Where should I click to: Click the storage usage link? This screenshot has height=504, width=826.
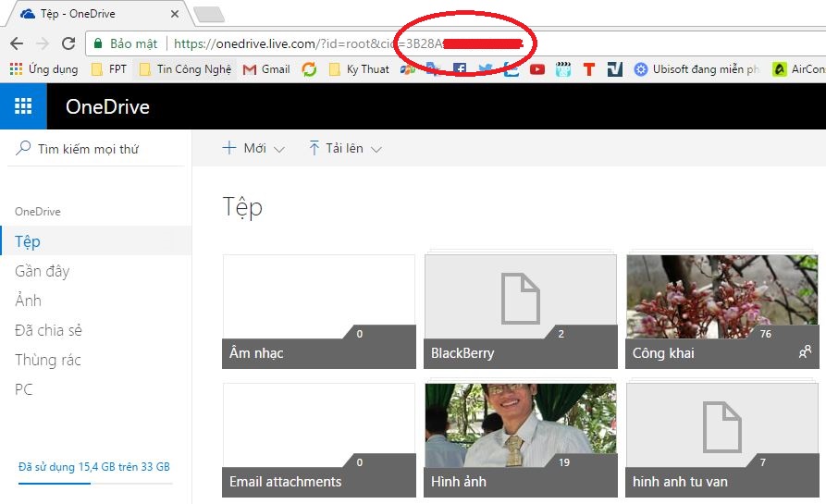94,467
